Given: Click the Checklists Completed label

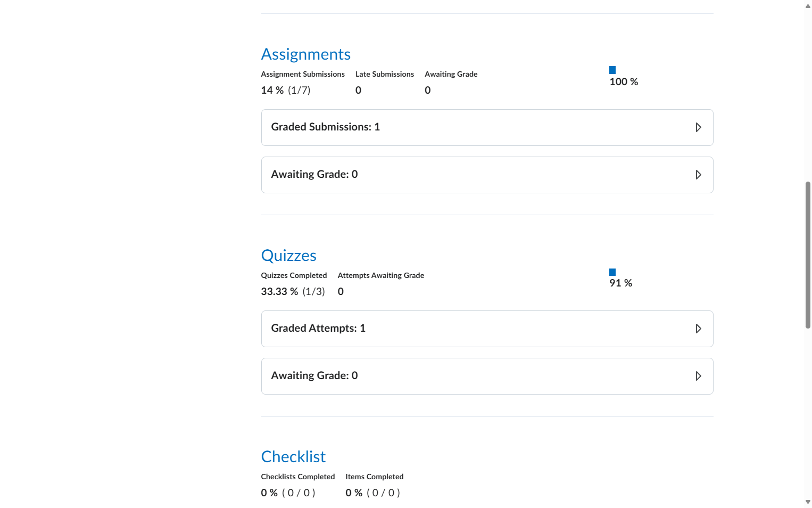Looking at the screenshot, I should click(298, 477).
